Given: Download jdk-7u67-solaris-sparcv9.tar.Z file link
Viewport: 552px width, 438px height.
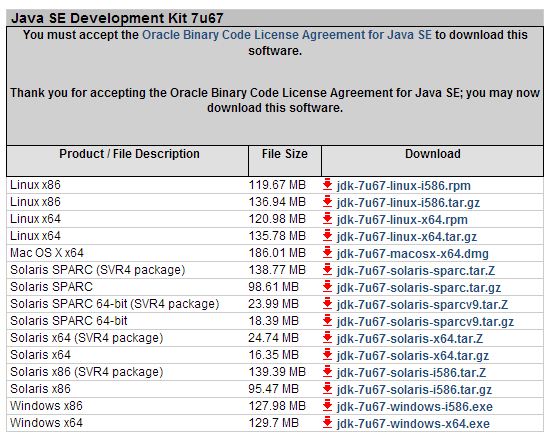Looking at the screenshot, I should pyautogui.click(x=422, y=305).
